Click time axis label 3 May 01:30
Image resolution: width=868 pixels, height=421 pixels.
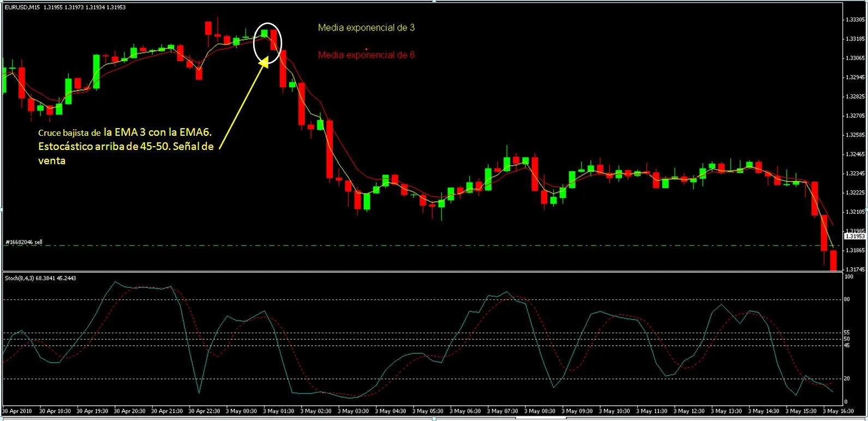[279, 411]
